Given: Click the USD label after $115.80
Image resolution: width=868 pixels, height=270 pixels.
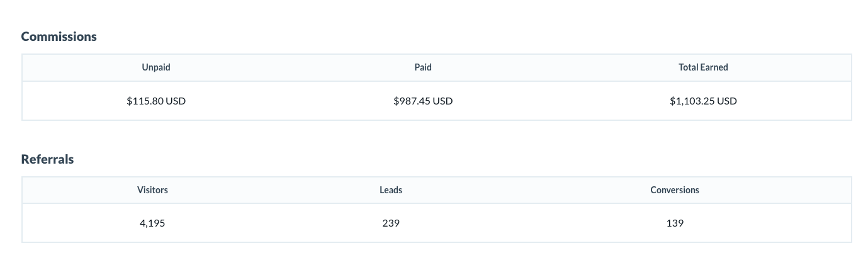Looking at the screenshot, I should [x=176, y=101].
